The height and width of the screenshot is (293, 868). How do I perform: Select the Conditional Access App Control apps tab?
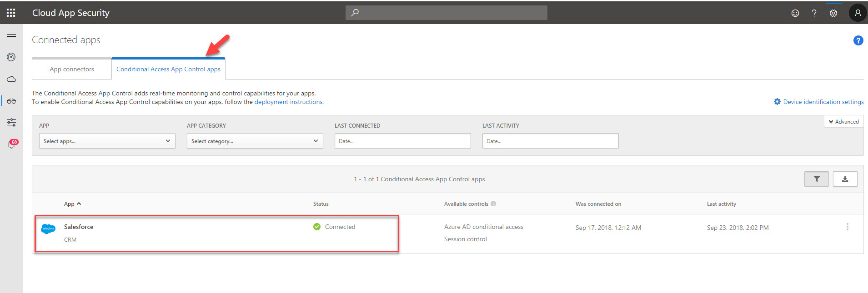[168, 69]
